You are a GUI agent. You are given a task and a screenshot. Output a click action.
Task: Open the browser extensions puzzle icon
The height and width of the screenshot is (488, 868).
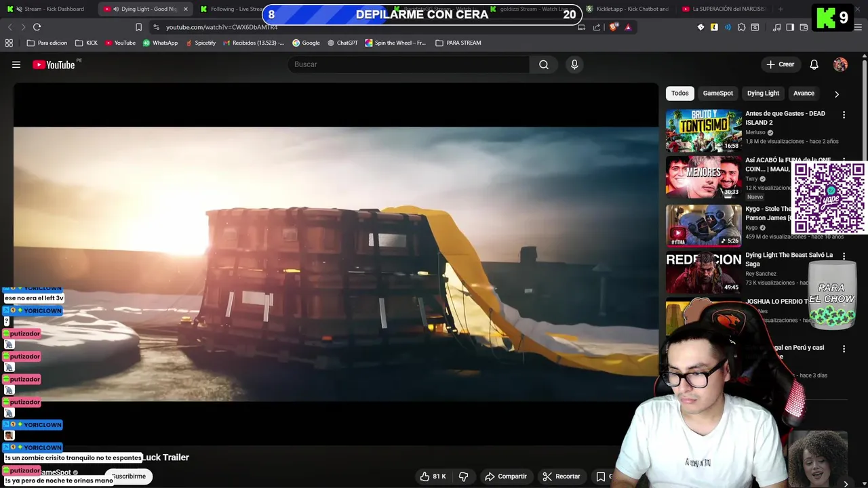pos(741,27)
